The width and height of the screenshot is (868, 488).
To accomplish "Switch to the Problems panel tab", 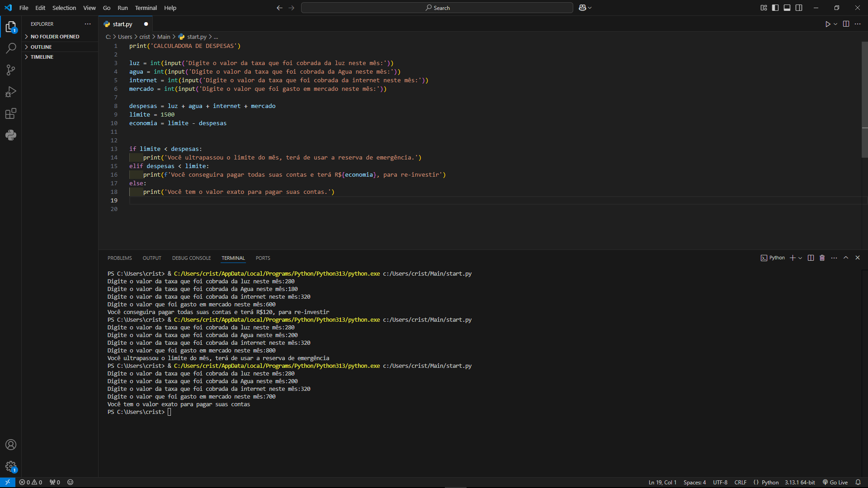I will [120, 258].
